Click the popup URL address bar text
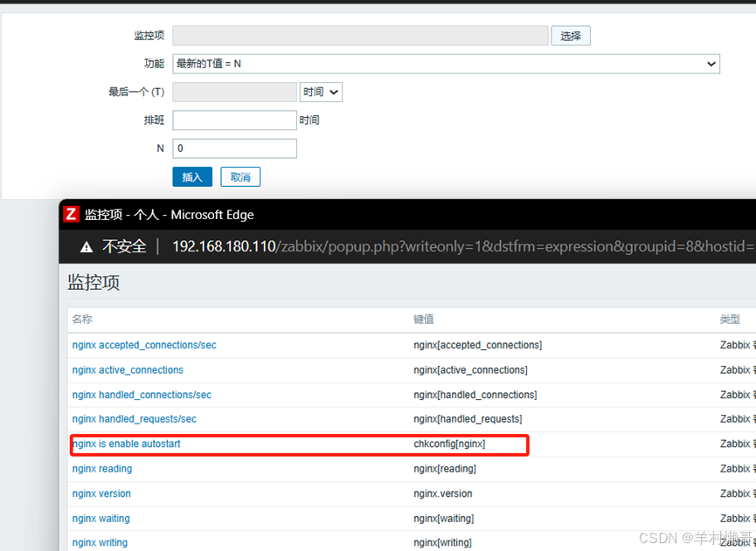Viewport: 756px width, 551px height. pyautogui.click(x=463, y=246)
